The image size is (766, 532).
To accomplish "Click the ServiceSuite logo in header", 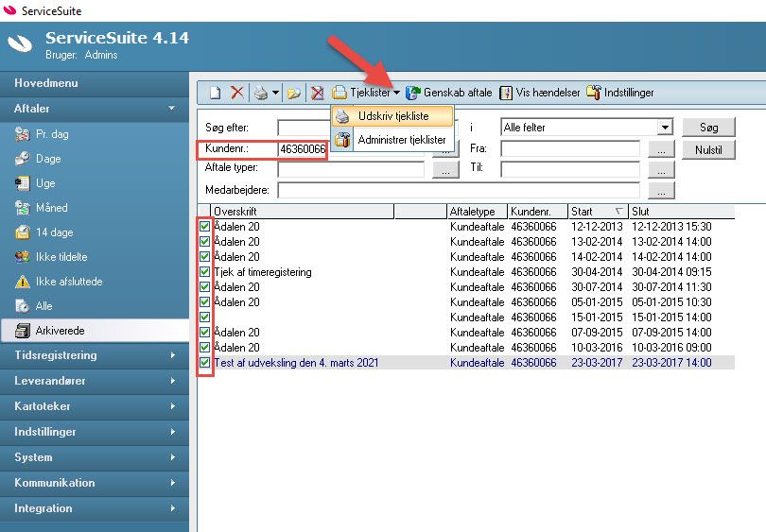I will pyautogui.click(x=20, y=43).
